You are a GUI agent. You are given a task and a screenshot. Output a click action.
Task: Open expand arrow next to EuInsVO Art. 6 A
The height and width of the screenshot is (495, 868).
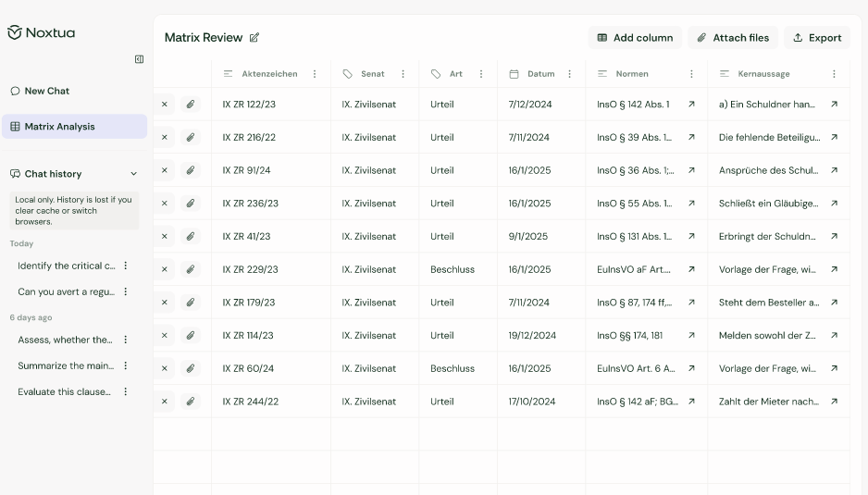pyautogui.click(x=691, y=368)
